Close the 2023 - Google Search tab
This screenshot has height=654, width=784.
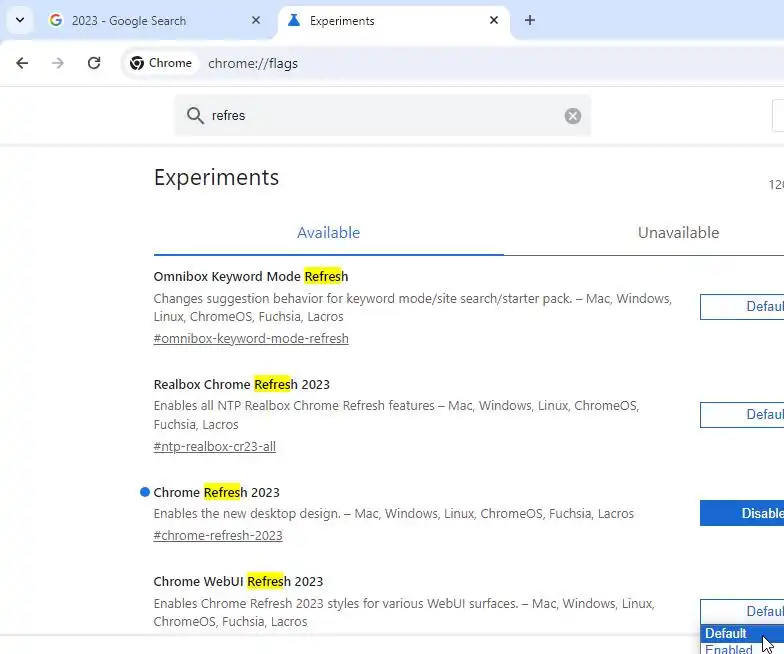[256, 20]
